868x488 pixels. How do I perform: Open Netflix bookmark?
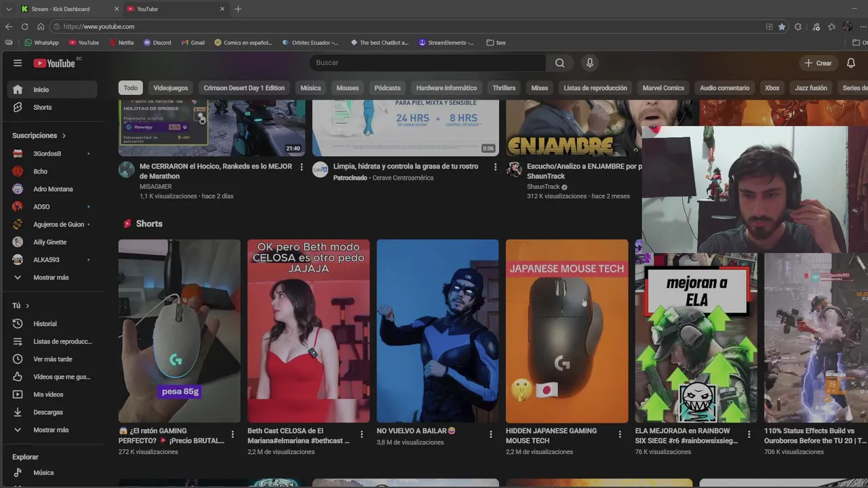(121, 43)
